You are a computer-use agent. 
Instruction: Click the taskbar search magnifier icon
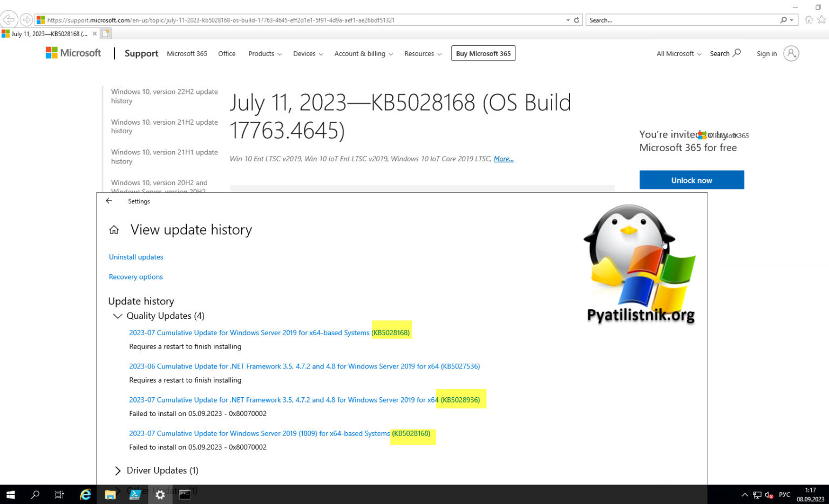[35, 494]
